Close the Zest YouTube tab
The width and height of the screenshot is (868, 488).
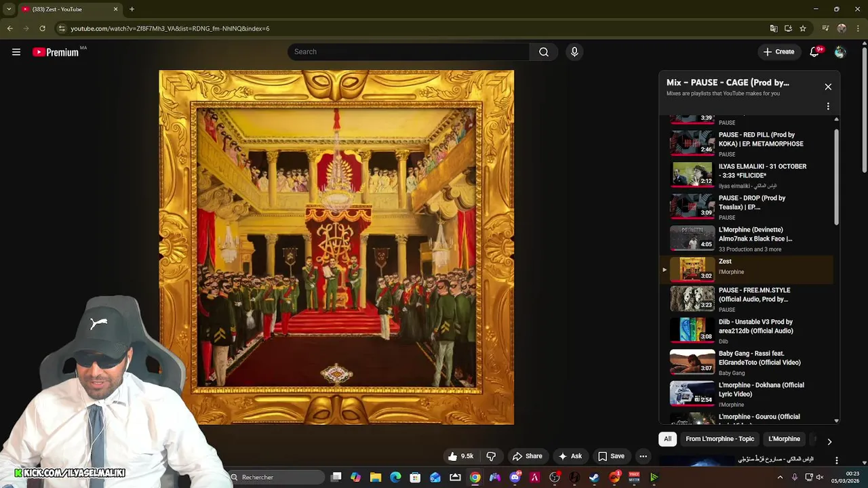(115, 9)
